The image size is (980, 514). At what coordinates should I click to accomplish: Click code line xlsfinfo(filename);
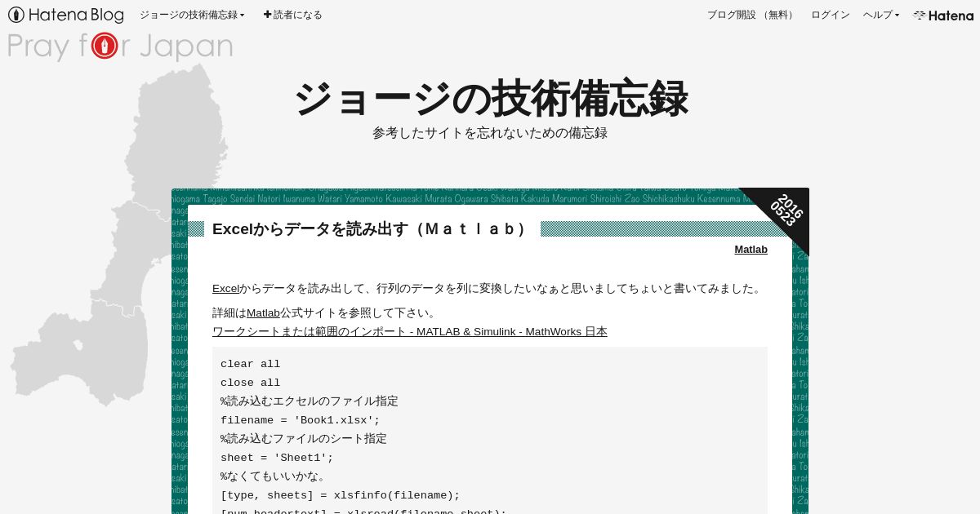tap(341, 495)
